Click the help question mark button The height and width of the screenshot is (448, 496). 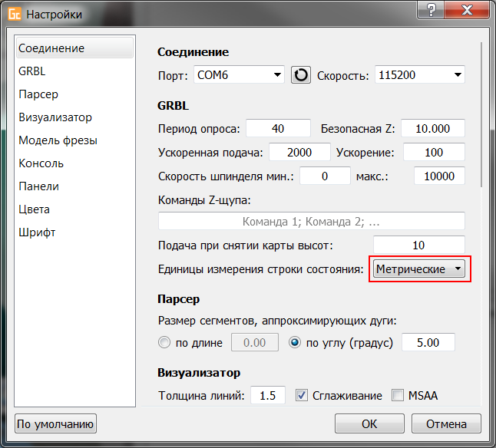(x=431, y=10)
